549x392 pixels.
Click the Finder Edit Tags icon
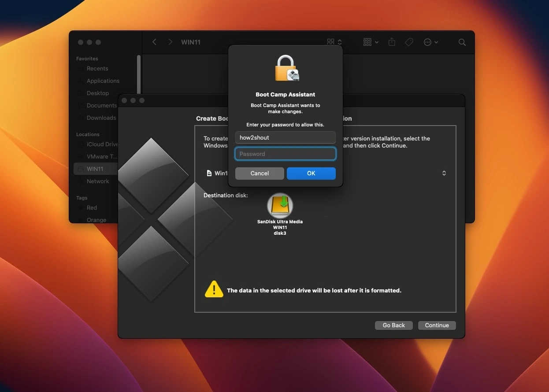[409, 42]
